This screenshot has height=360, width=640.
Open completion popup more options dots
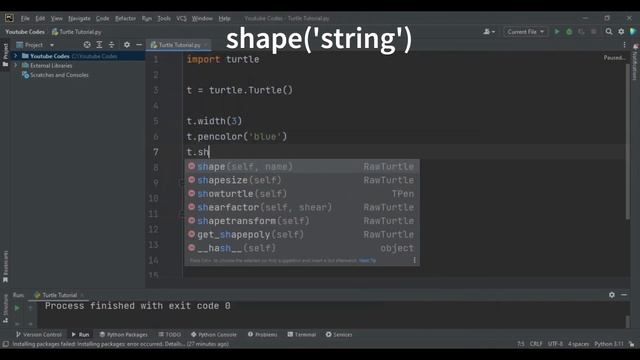coord(414,260)
